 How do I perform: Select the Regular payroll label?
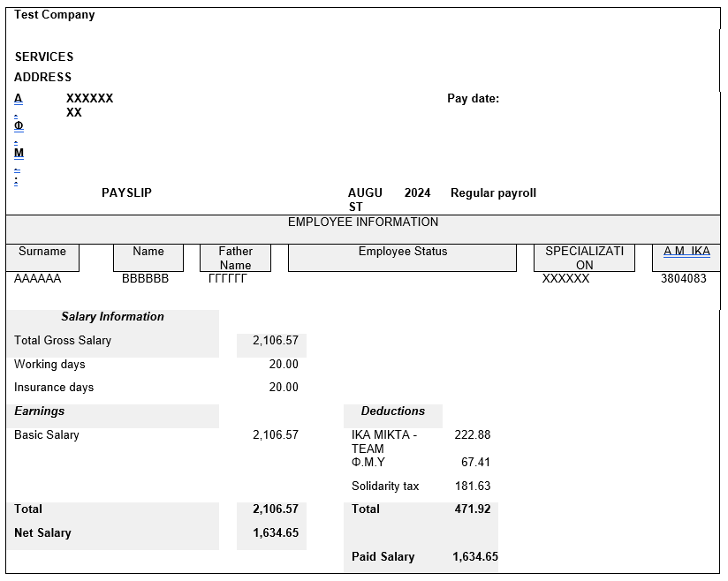493,192
